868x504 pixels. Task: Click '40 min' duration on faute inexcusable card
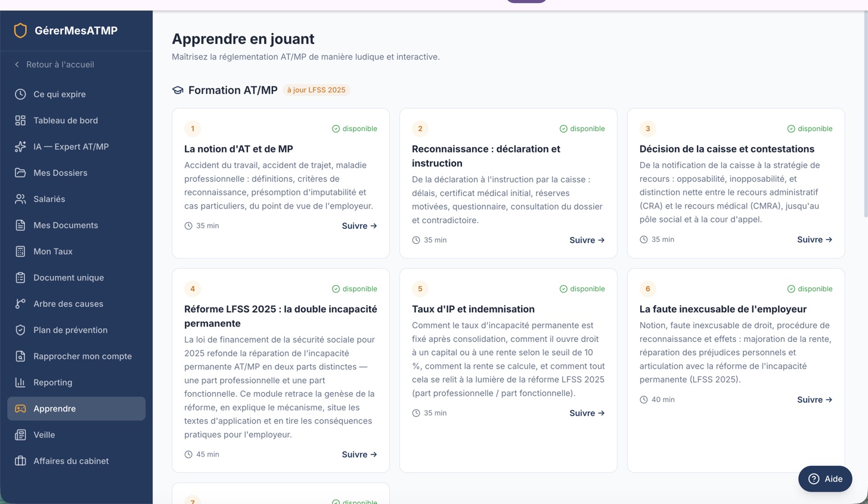click(663, 400)
